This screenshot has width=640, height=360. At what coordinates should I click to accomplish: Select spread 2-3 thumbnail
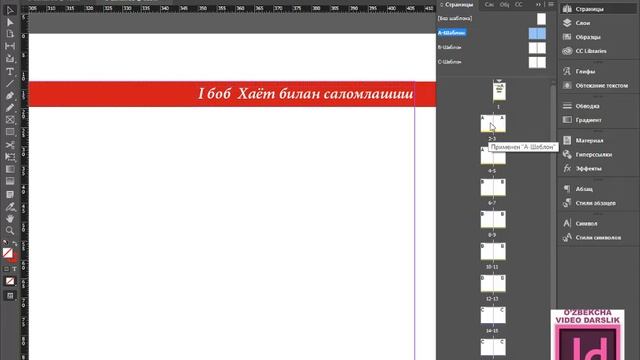click(493, 124)
